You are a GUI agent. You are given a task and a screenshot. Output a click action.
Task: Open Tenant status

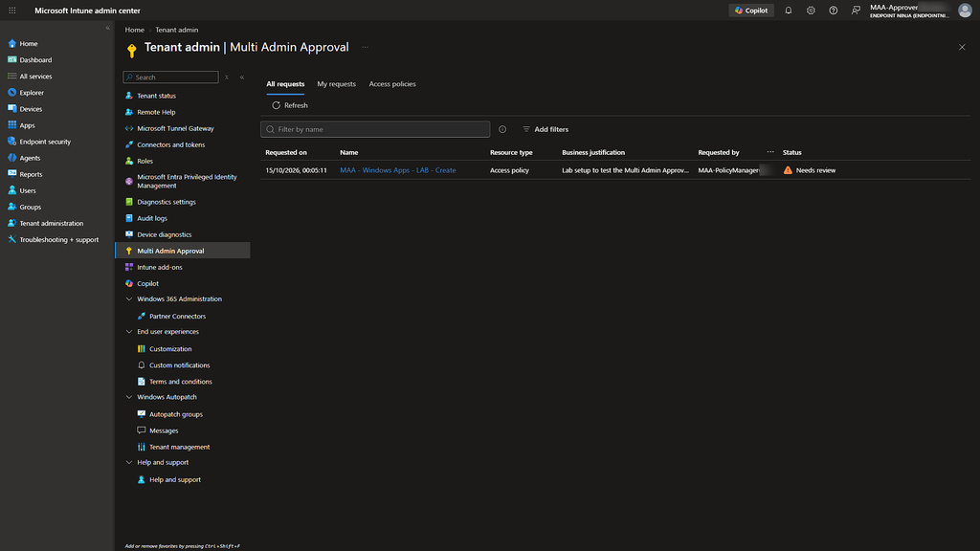pos(156,96)
